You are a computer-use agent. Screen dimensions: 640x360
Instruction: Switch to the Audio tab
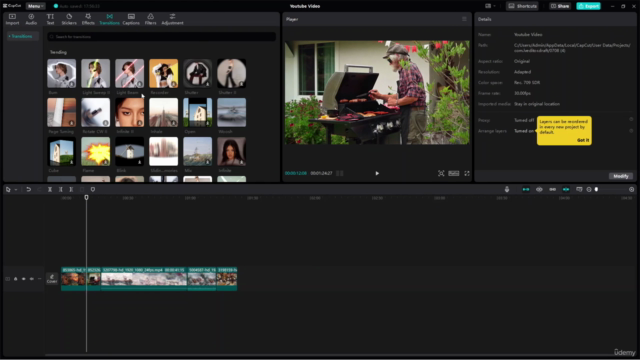pos(31,19)
